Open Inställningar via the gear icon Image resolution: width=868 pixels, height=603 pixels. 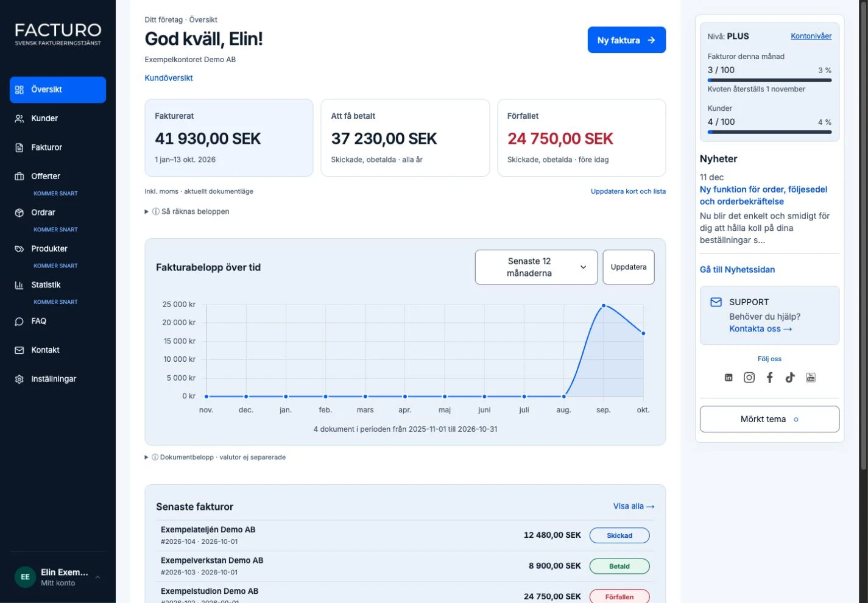pos(19,379)
